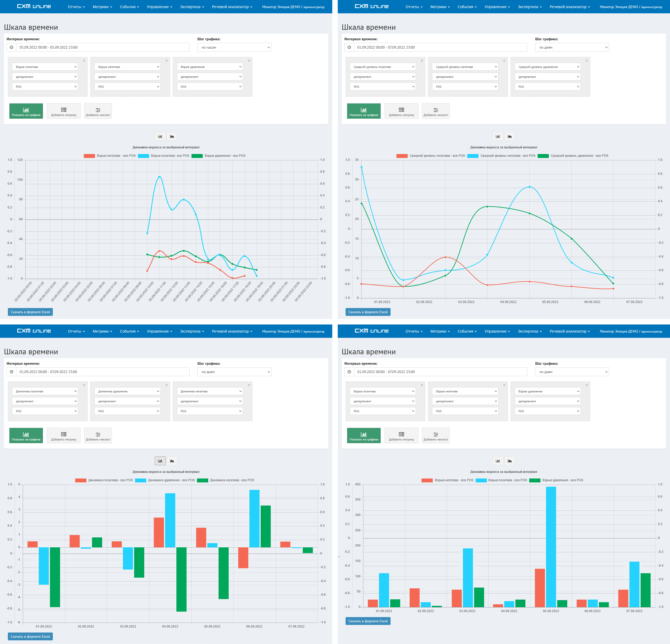This screenshot has width=670, height=644.
Task: Click red swatch for 'Средний уровень позитива' legend
Action: [402, 156]
